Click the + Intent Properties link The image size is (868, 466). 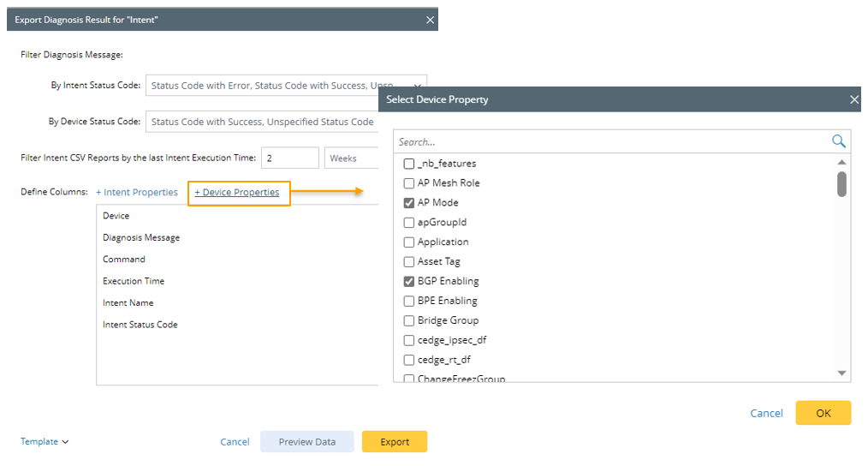coord(137,192)
